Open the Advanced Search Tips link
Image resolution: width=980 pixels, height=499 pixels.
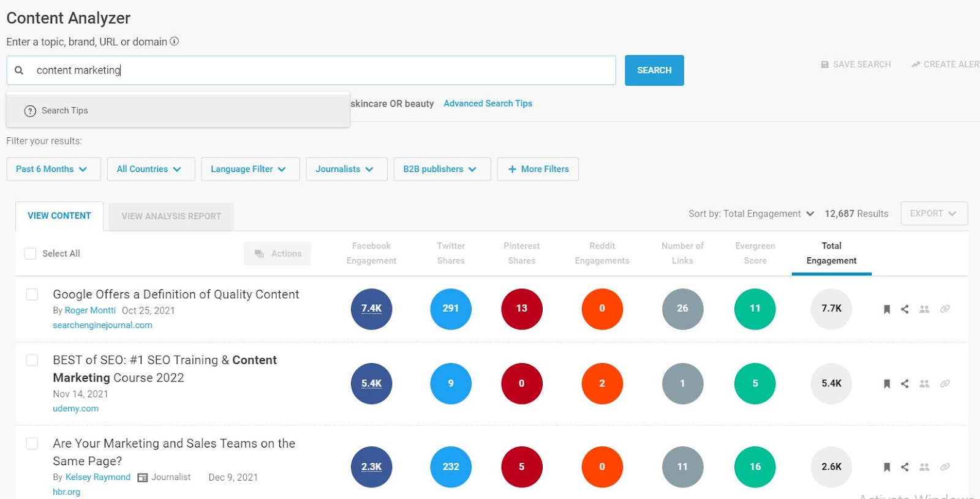488,103
